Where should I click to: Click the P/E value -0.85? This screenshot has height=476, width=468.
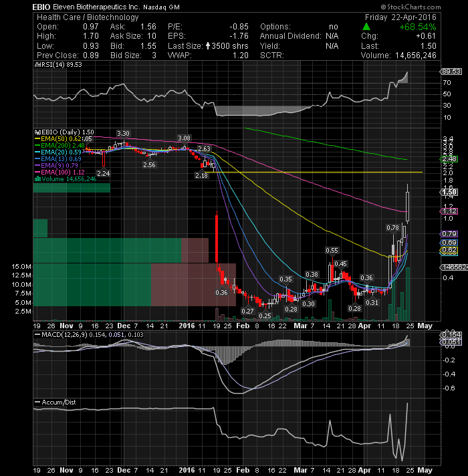(x=239, y=27)
